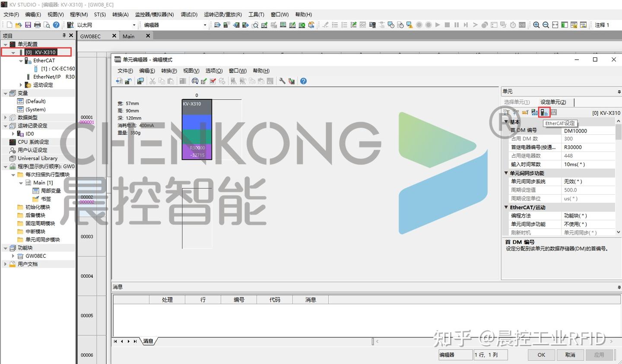This screenshot has width=622, height=364.
Task: Select the wrench tool icon in unit editor
Action: pos(282,81)
